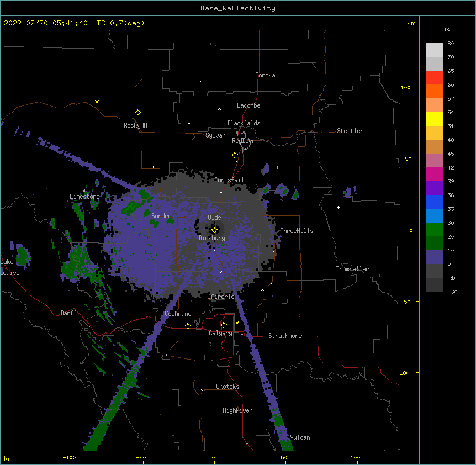Select the slate purple swatch between 10 and 0
476x465 pixels.
tap(434, 257)
